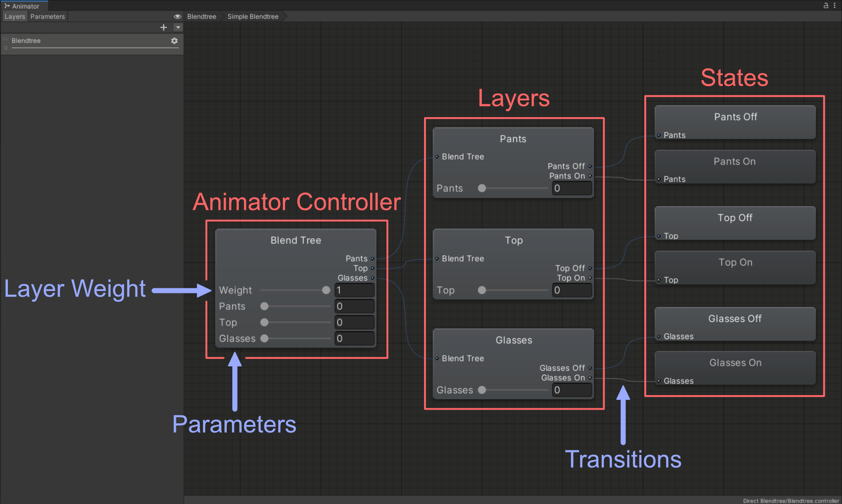Click the Glasses input port on the Glasses Off state
The image size is (842, 504).
659,337
